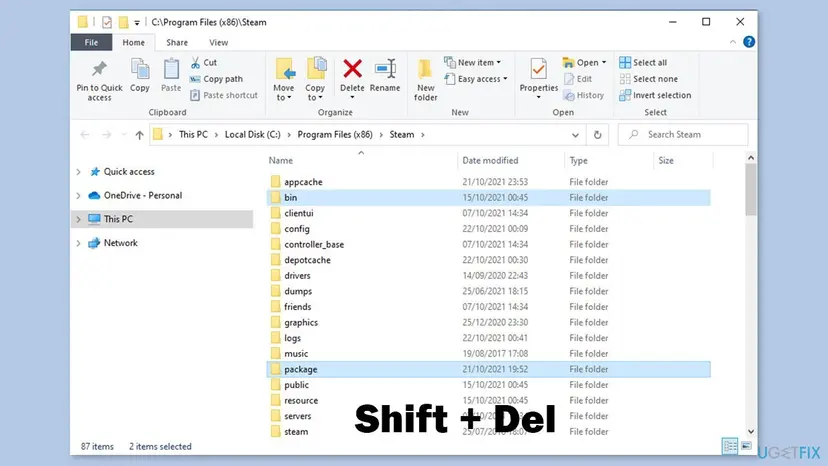This screenshot has height=466, width=828.
Task: Select the graphics folder
Action: tap(488, 322)
